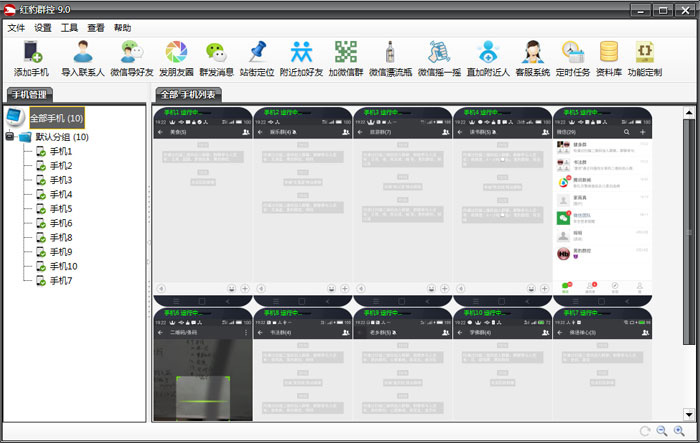Image resolution: width=700 pixels, height=443 pixels.
Task: Click 直加附近人 toolbar icon
Action: click(x=488, y=58)
